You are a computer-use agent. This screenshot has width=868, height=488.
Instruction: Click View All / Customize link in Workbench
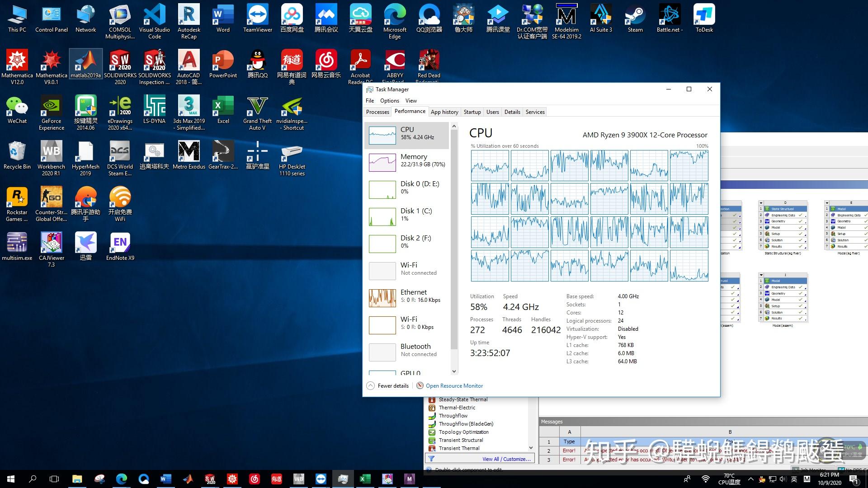point(506,459)
